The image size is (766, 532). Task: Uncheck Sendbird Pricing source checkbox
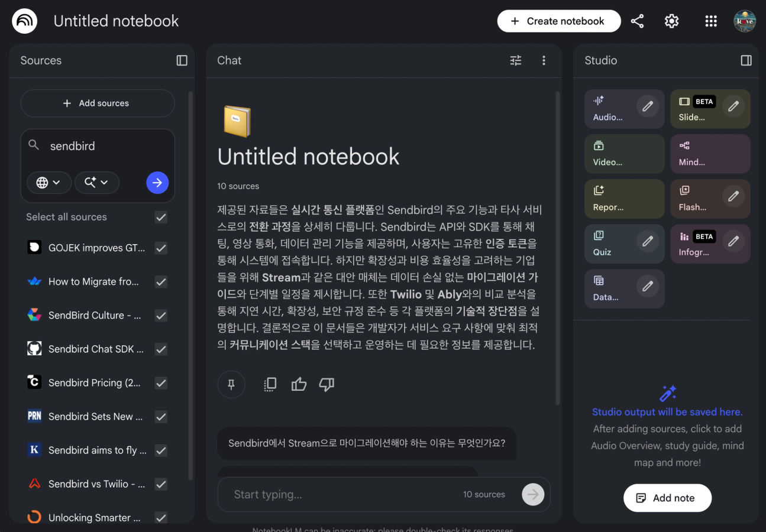[161, 383]
